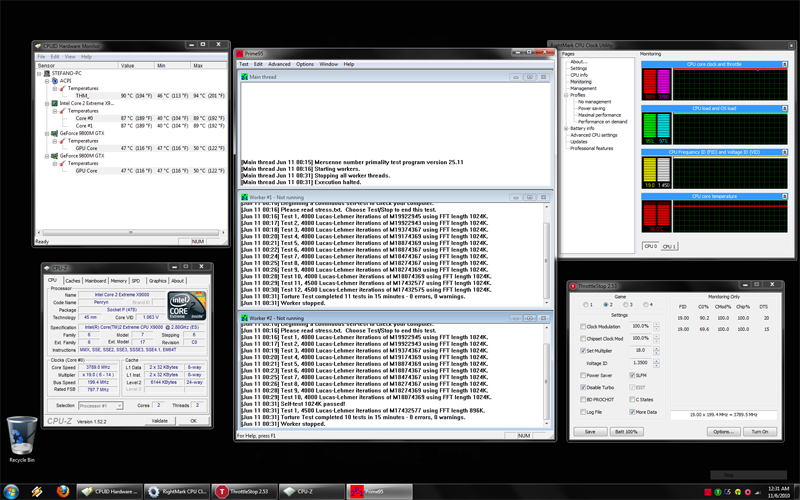Click the ACPI shield icon in Hardware Monitor
The image size is (800, 500).
[55, 81]
